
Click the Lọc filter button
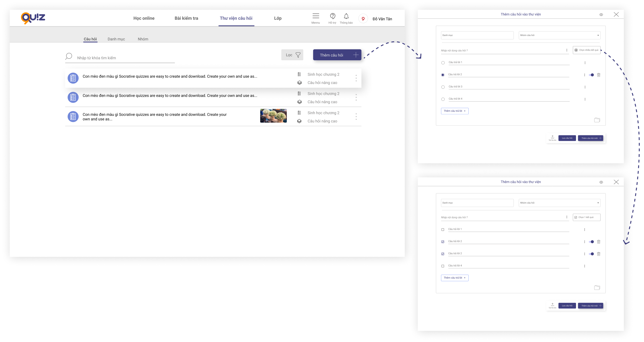[292, 55]
